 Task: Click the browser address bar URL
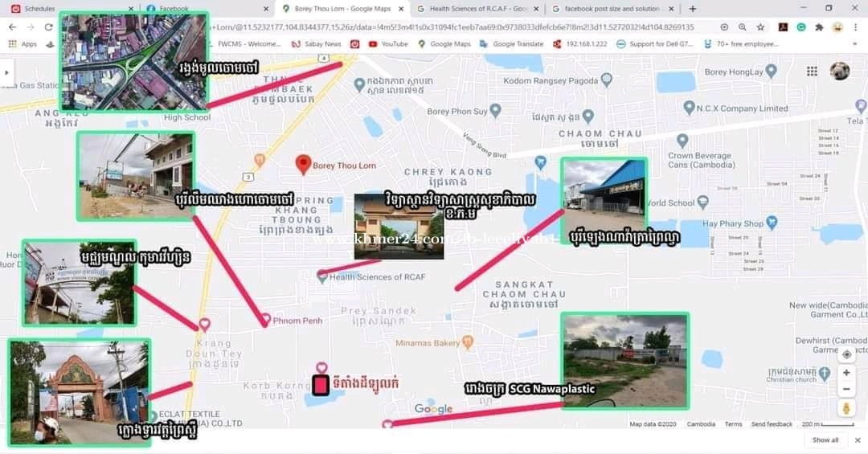tap(450, 27)
